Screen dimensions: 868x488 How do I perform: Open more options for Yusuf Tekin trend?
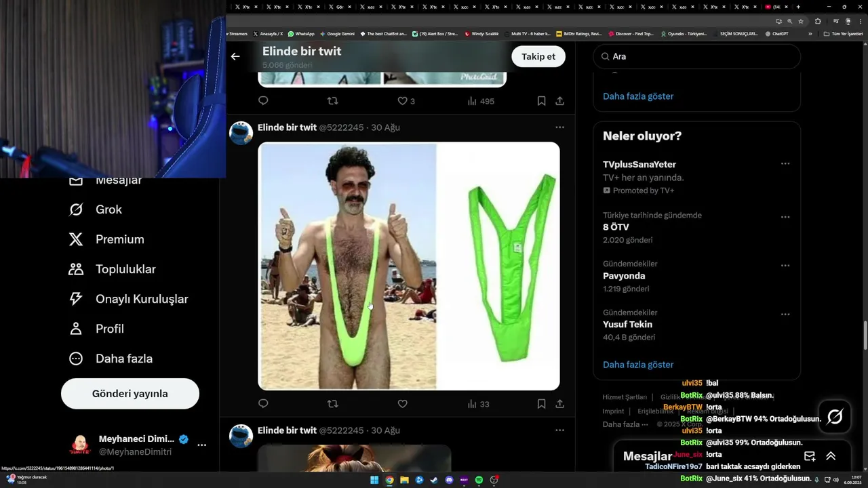click(785, 314)
